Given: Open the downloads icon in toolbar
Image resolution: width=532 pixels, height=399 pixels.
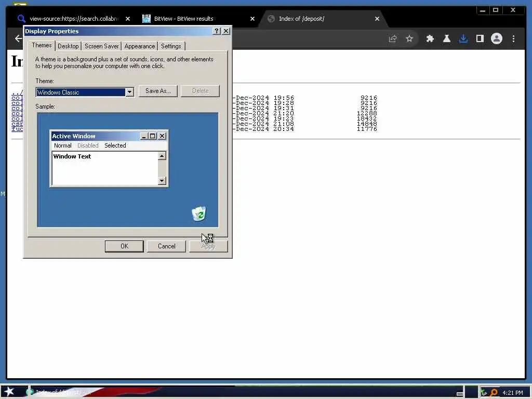Looking at the screenshot, I should click(x=463, y=38).
